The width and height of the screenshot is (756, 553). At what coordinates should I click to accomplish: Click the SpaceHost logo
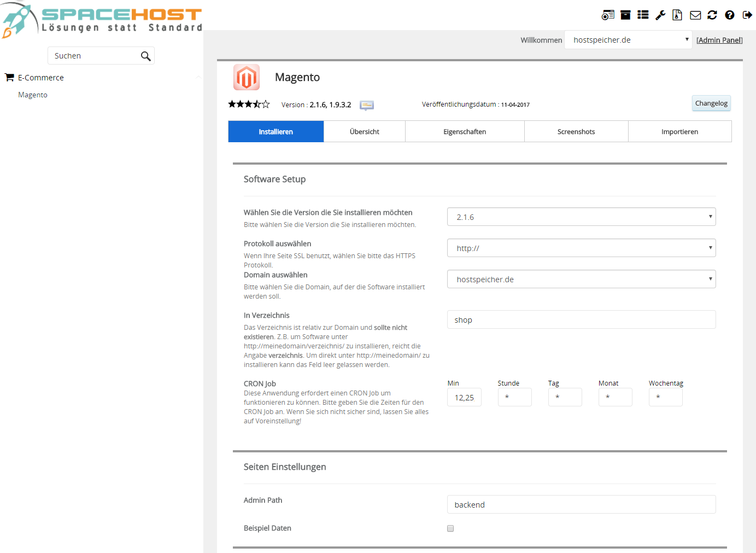102,20
